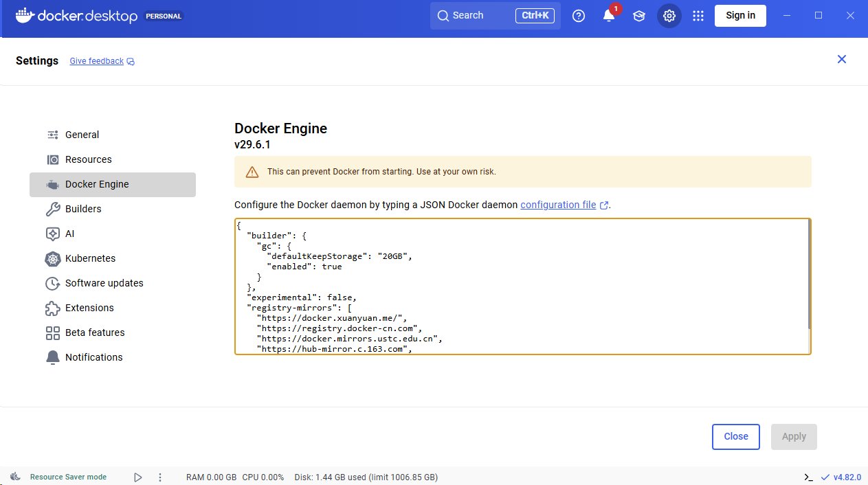Click the Resource Saver leaf icon
This screenshot has width=868, height=485.
(x=15, y=477)
